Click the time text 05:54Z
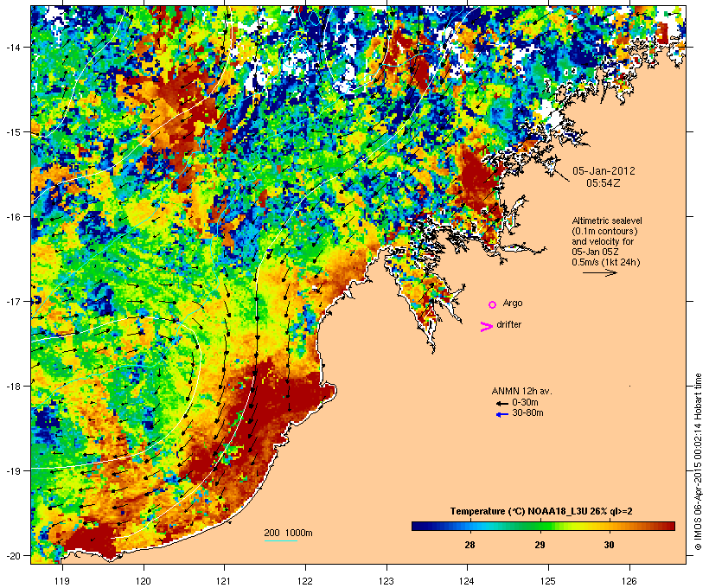Screen dimensions: 709x588 click(x=604, y=183)
